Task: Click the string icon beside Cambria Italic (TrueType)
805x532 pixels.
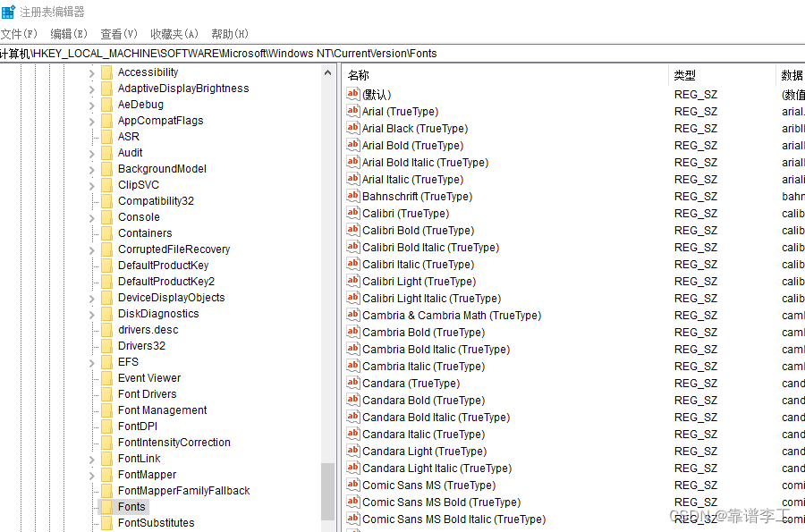Action: pos(352,366)
